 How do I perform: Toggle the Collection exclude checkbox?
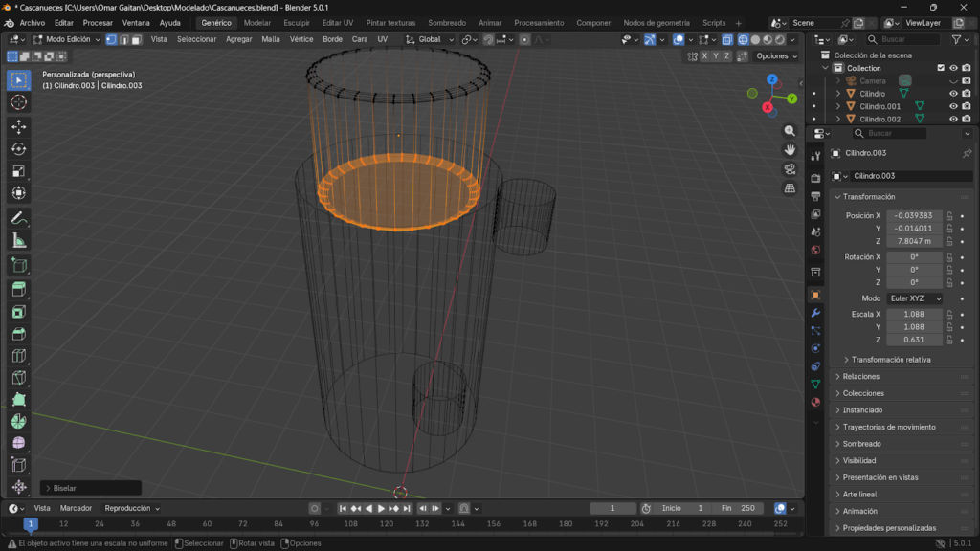click(941, 68)
